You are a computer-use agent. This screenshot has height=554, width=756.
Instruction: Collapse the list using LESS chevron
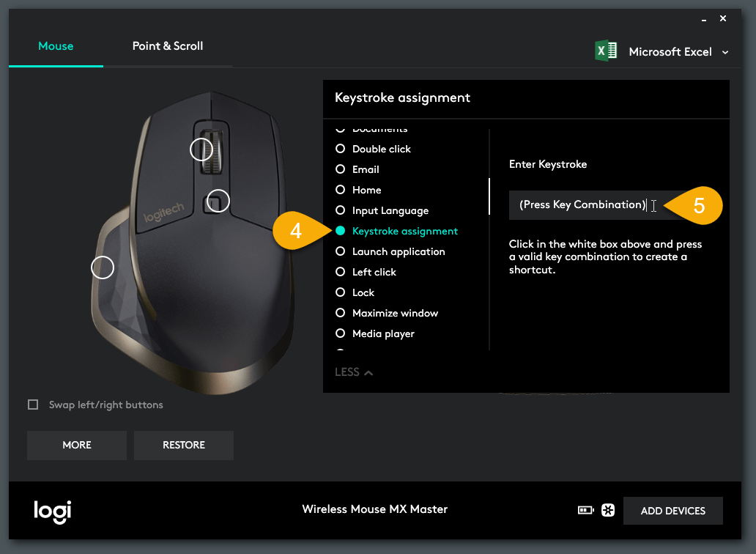click(x=354, y=372)
